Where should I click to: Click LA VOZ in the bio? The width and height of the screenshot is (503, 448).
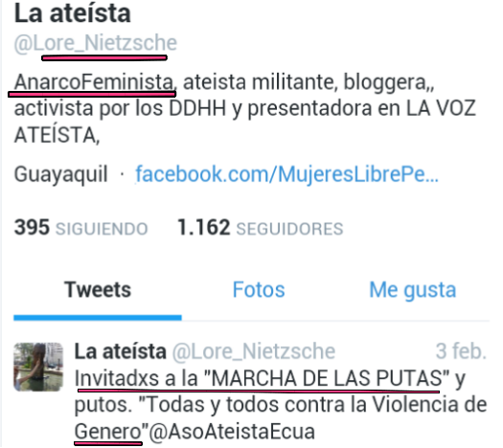click(x=441, y=108)
